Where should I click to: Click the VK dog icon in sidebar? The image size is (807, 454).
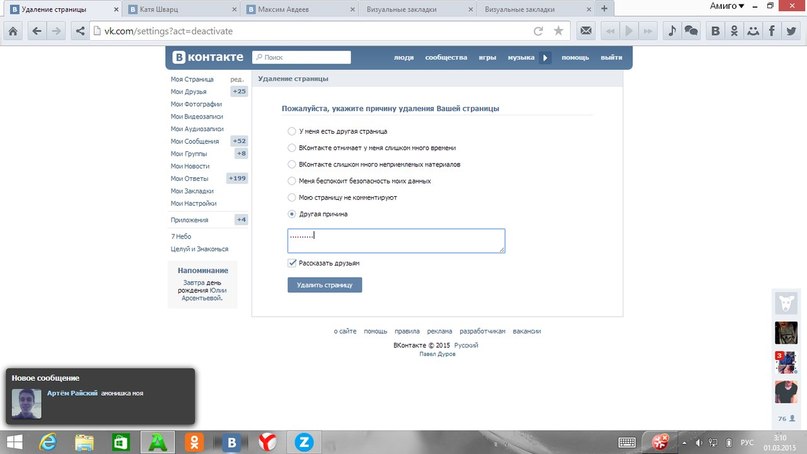[x=786, y=303]
